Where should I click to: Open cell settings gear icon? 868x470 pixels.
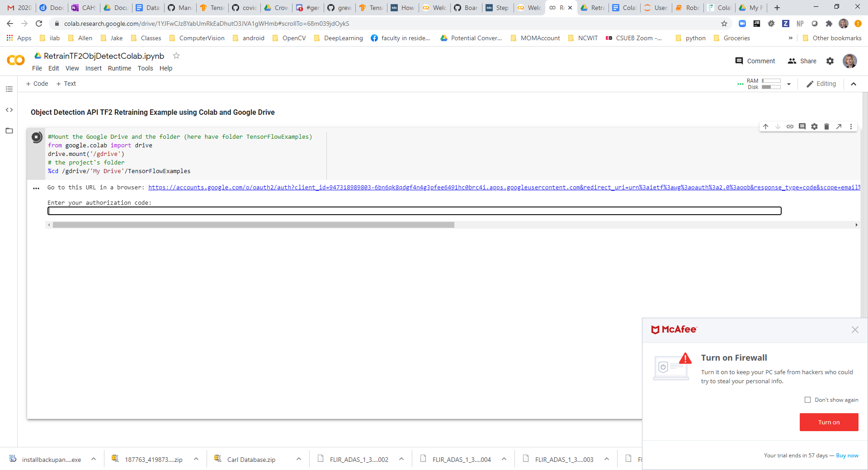[814, 127]
